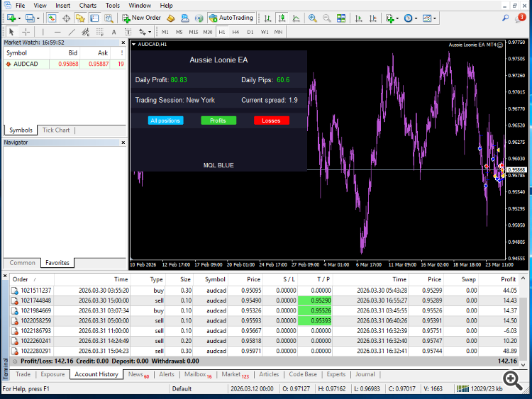Click the New Chart toolbar icon
Image resolution: width=532 pixels, height=399 pixels.
click(11, 18)
